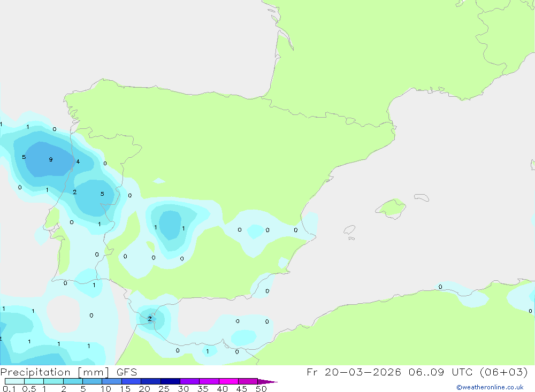Click the 15–20 mm legend swatch

coord(132,381)
